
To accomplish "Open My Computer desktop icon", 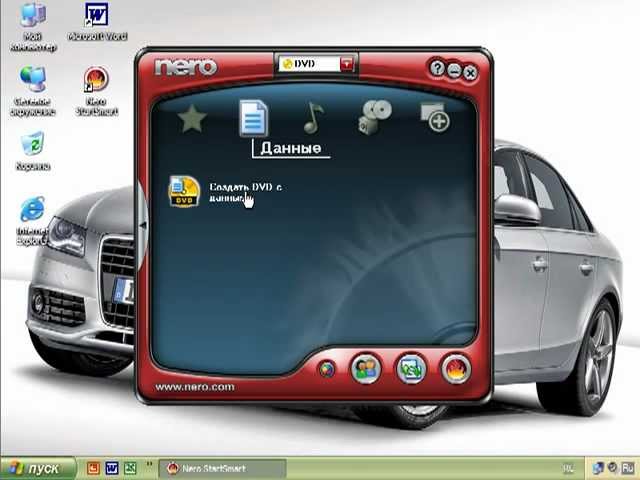I will pyautogui.click(x=33, y=27).
